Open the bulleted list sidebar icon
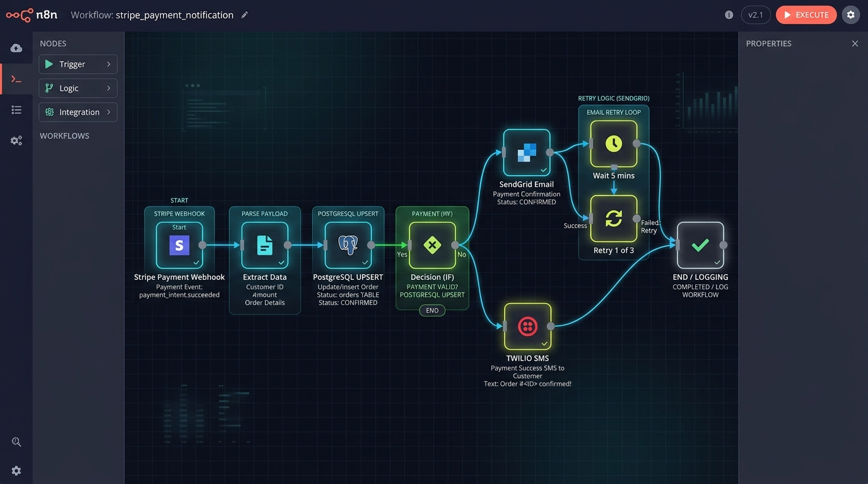This screenshot has width=868, height=484. pos(16,110)
